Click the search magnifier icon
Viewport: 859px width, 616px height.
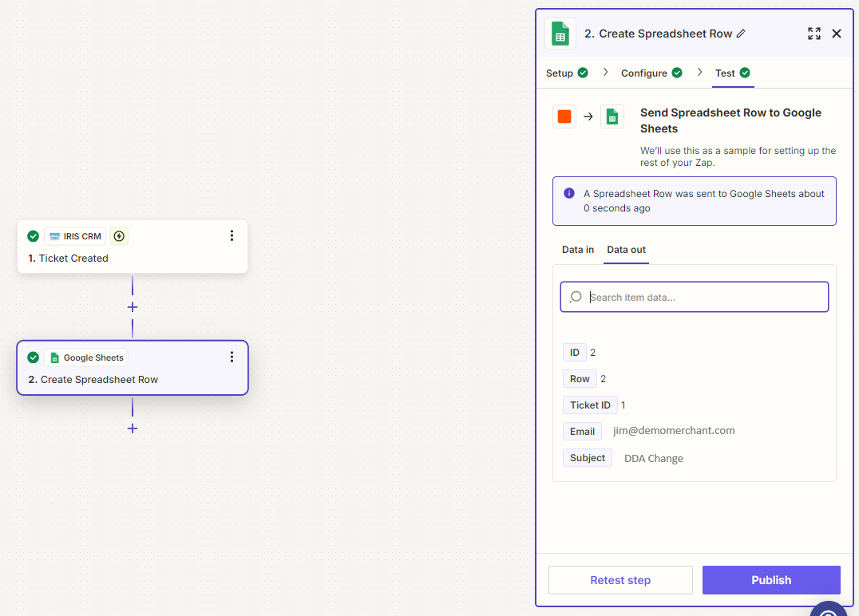pyautogui.click(x=576, y=297)
